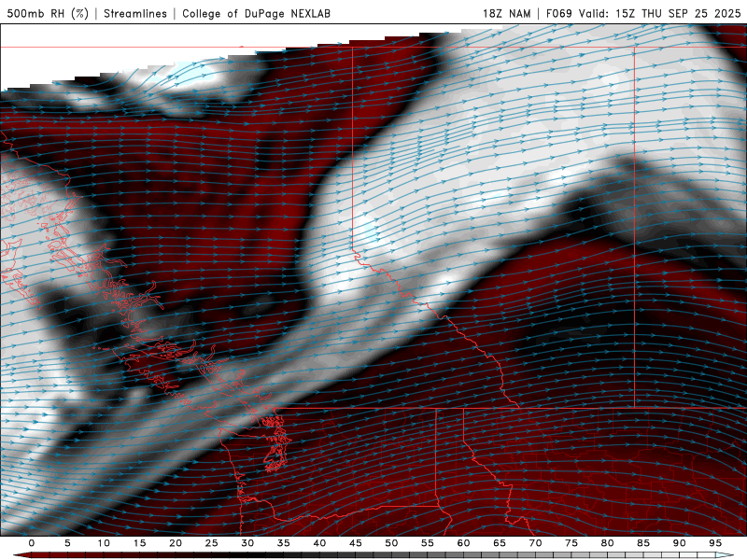Click the "80" colorbar label
747x560 pixels.
[x=607, y=543]
